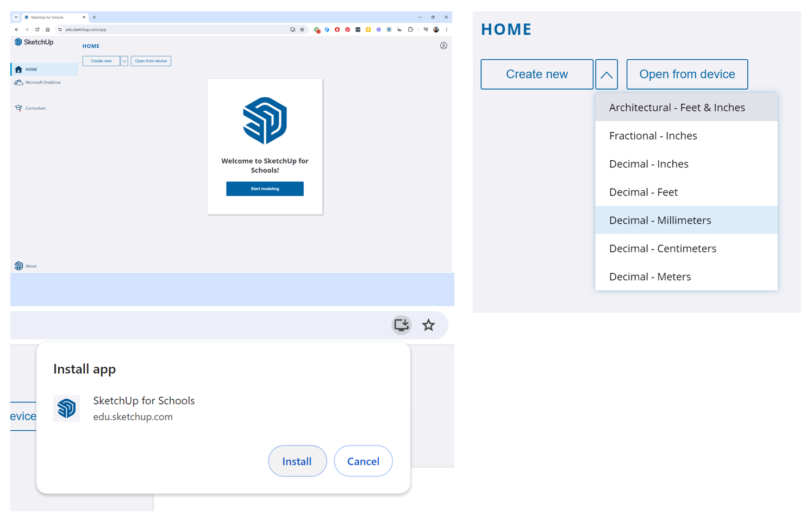Collapse the template list with the up chevron
The width and height of the screenshot is (812, 515).
(606, 75)
